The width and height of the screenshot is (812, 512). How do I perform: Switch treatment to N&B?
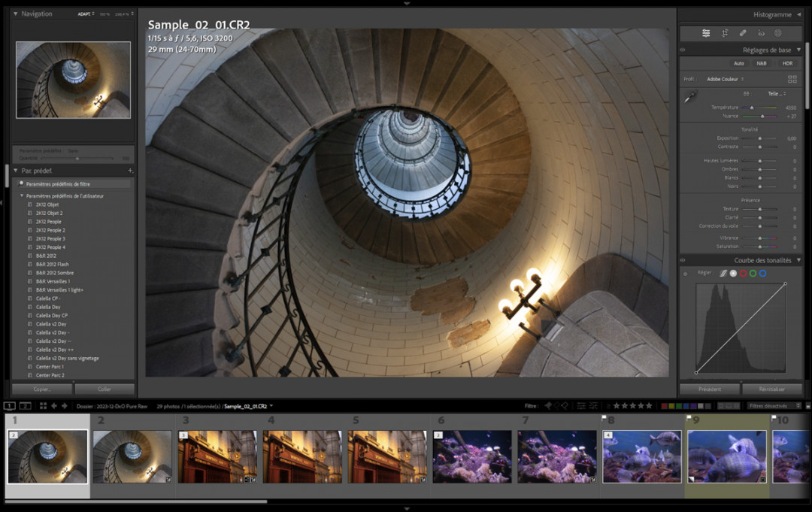(761, 63)
